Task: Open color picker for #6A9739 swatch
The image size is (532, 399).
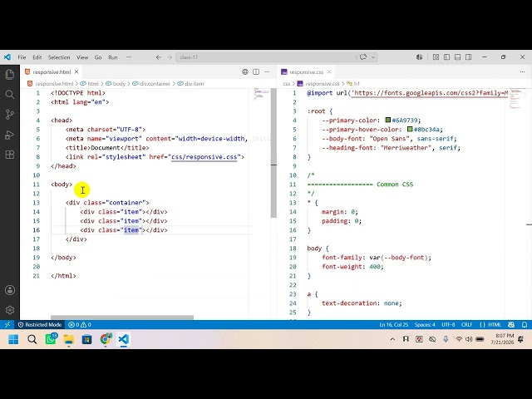Action: tap(388, 120)
